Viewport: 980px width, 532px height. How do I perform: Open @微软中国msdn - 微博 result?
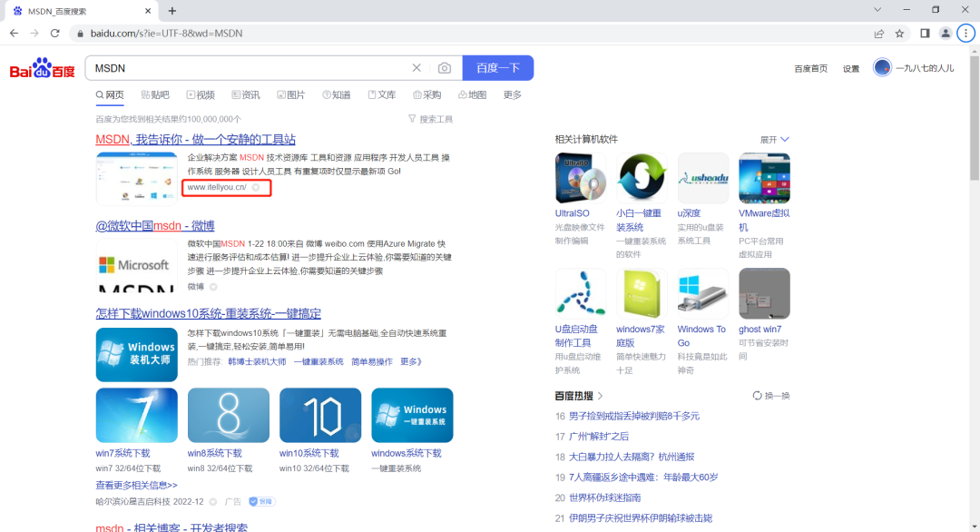(x=155, y=226)
